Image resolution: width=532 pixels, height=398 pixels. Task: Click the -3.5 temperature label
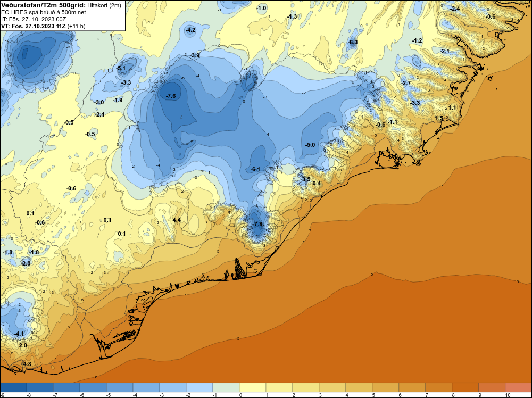click(305, 179)
